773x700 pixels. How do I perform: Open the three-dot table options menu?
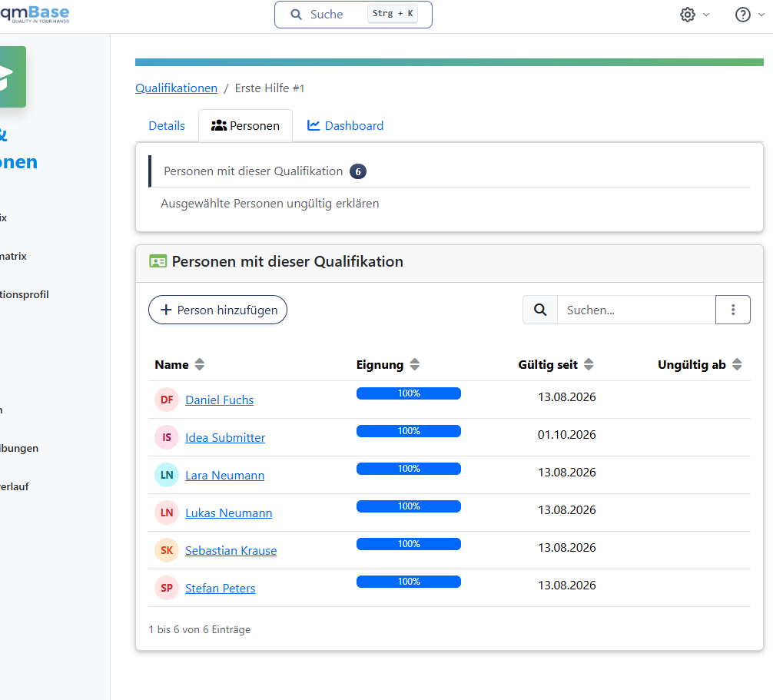coord(733,310)
